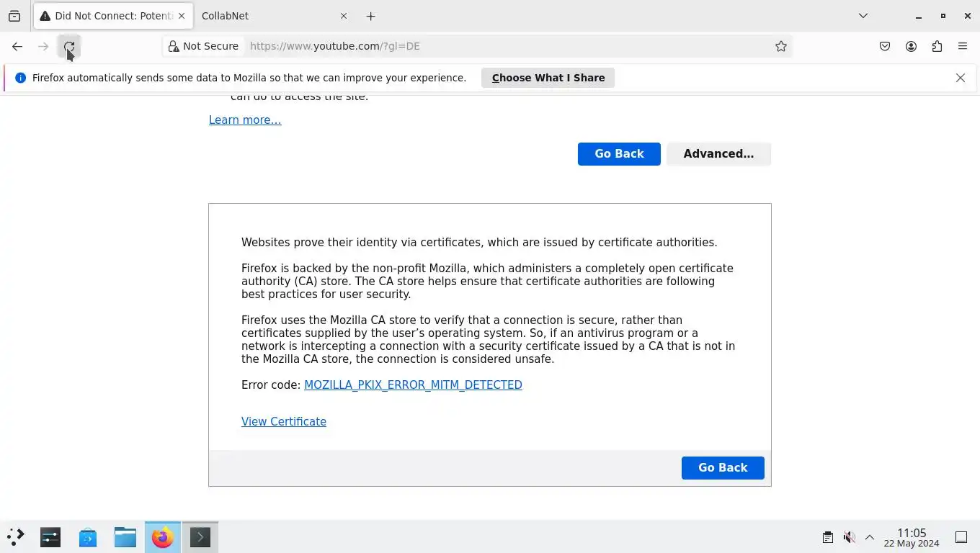Click Go Back in the advanced panel
The height and width of the screenshot is (553, 980).
coord(723,468)
